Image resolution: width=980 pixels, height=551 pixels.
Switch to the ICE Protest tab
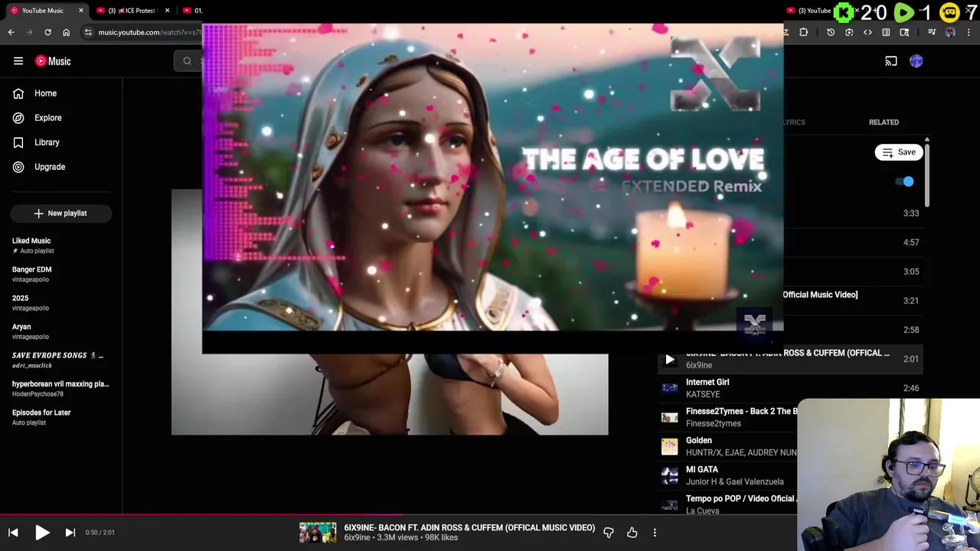(134, 11)
